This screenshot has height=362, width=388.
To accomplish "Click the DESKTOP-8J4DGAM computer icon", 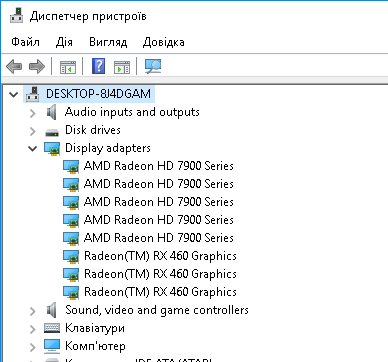I will pos(33,94).
